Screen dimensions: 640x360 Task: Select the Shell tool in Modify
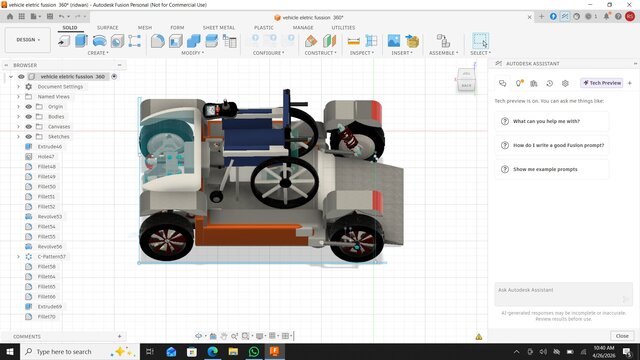pos(176,41)
